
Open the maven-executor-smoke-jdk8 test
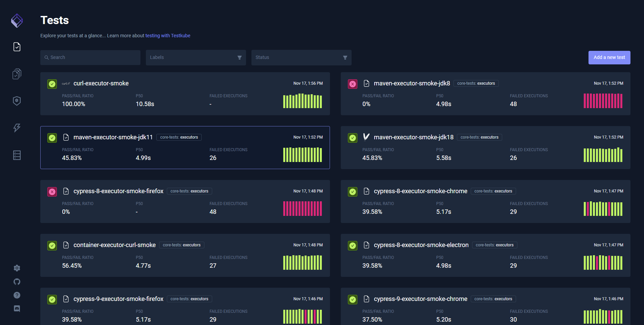pos(486,94)
